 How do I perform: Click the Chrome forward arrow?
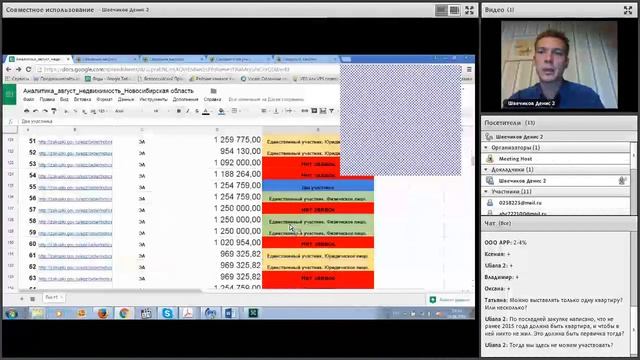point(18,69)
